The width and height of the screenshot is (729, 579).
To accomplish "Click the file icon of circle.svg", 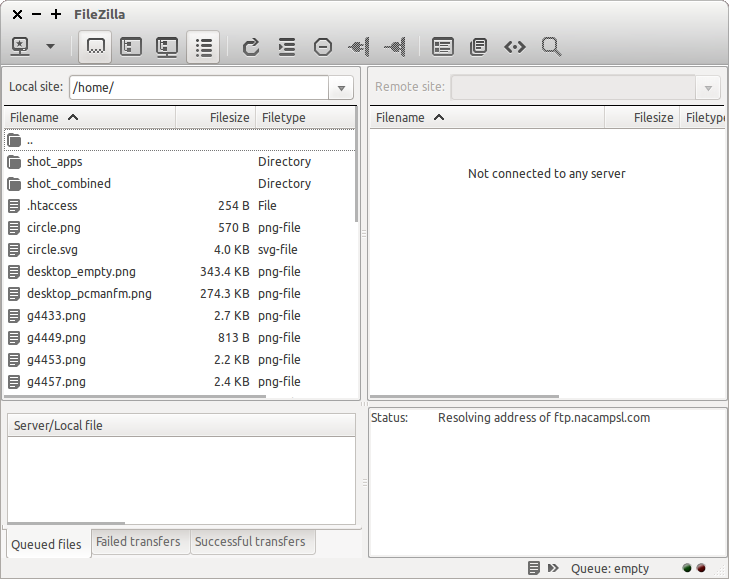I will (x=14, y=250).
